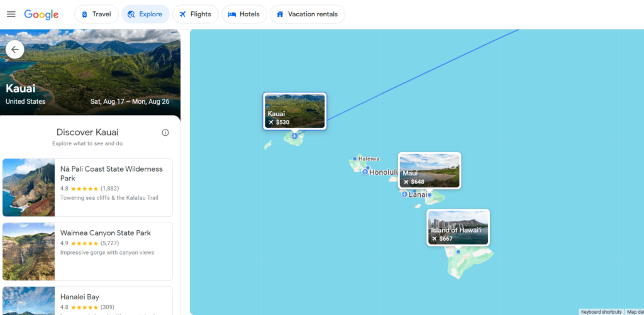Viewport: 644px width, 315px height.
Task: Click Nā Pali Coast State Wilderness Park title
Action: [111, 174]
